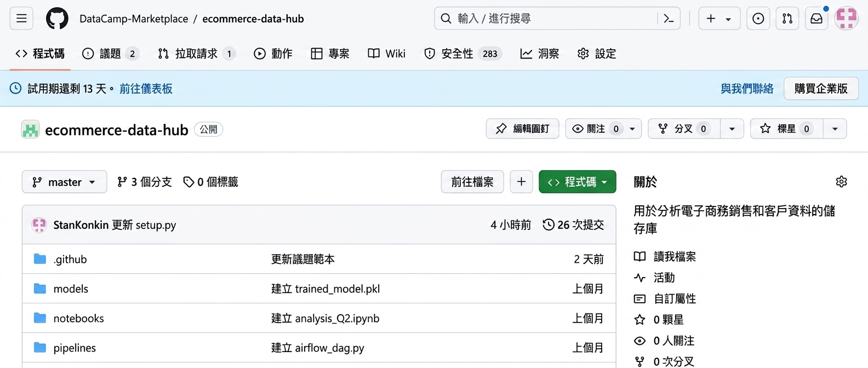The height and width of the screenshot is (368, 868).
Task: Open the 建立 trained_model.pkl commit message
Action: (x=325, y=289)
